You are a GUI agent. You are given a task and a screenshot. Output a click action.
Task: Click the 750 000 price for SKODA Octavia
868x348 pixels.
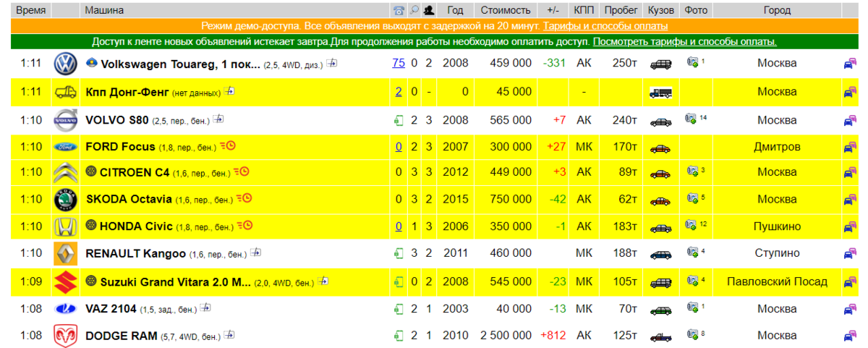point(511,200)
